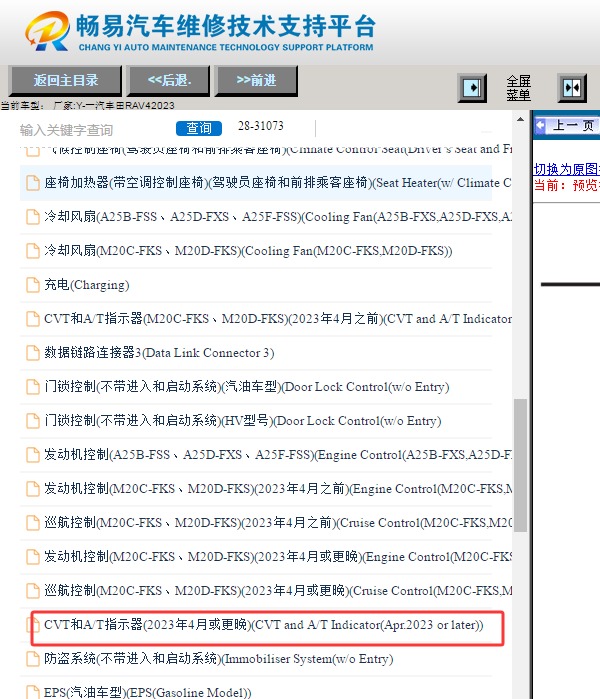Screen dimensions: 600x699
Task: Click document icon beside 门锁控制 HV型号
Action: (33, 421)
